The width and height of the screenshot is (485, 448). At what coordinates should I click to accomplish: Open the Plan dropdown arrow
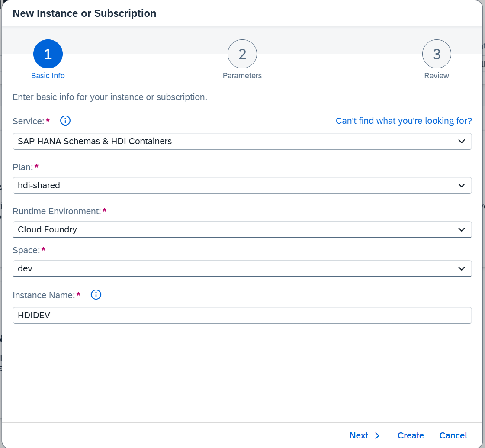462,186
